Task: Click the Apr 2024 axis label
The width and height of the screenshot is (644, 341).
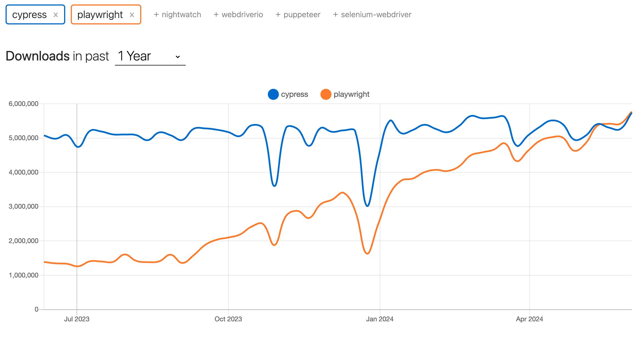Action: click(x=529, y=319)
